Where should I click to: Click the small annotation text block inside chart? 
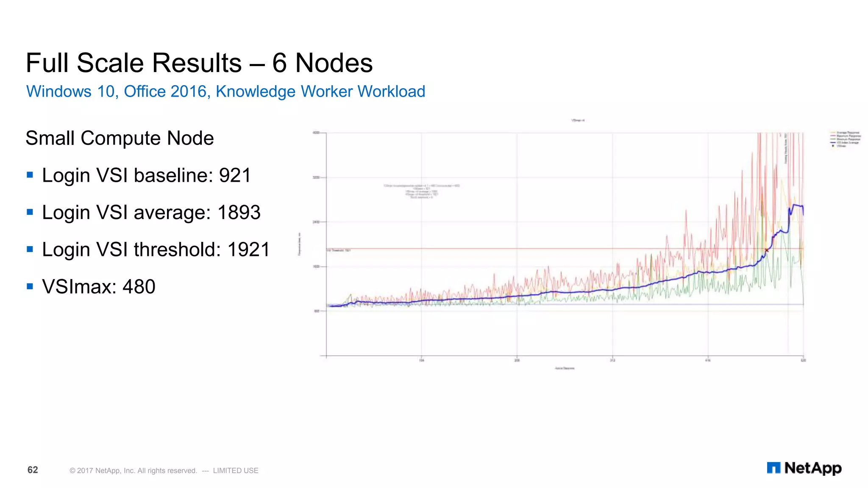coord(422,191)
